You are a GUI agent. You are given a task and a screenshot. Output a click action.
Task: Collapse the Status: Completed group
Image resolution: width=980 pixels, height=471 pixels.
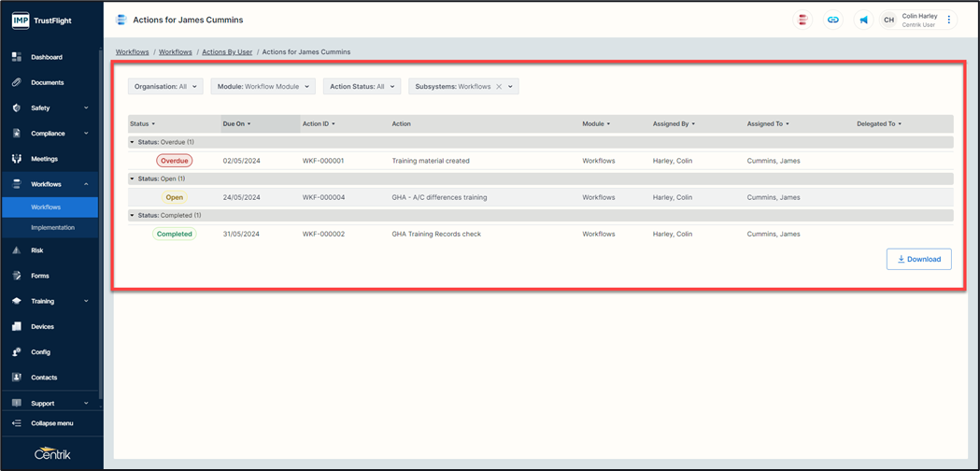point(133,216)
